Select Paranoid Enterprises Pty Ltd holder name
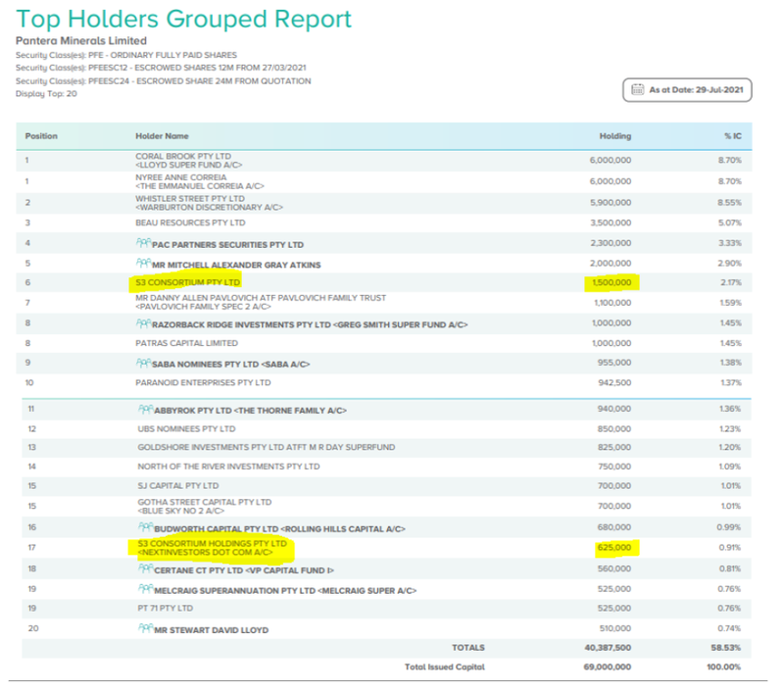The image size is (784, 690). tap(203, 382)
